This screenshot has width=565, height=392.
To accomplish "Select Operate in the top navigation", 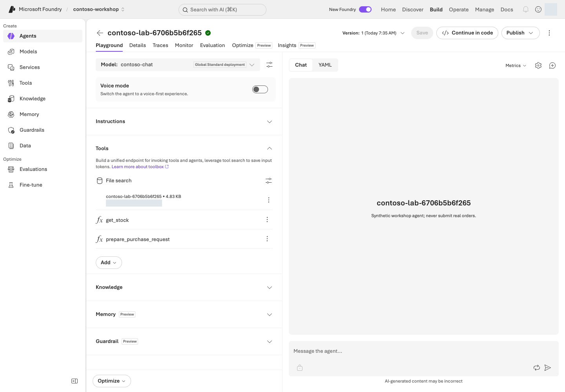I will pos(459,9).
